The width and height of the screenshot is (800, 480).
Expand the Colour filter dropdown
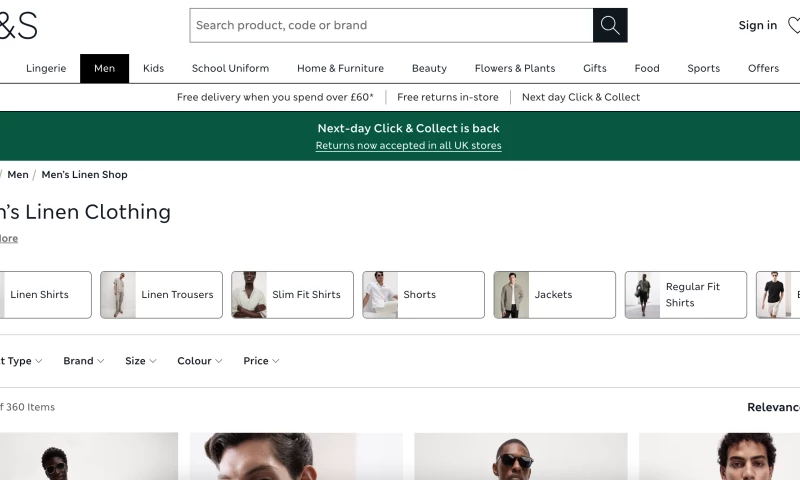pos(200,361)
